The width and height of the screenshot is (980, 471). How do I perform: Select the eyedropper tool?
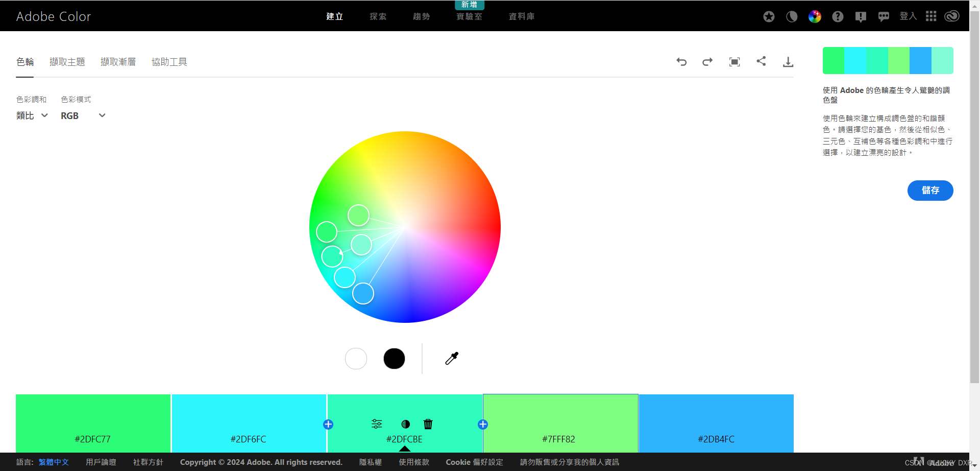(452, 358)
